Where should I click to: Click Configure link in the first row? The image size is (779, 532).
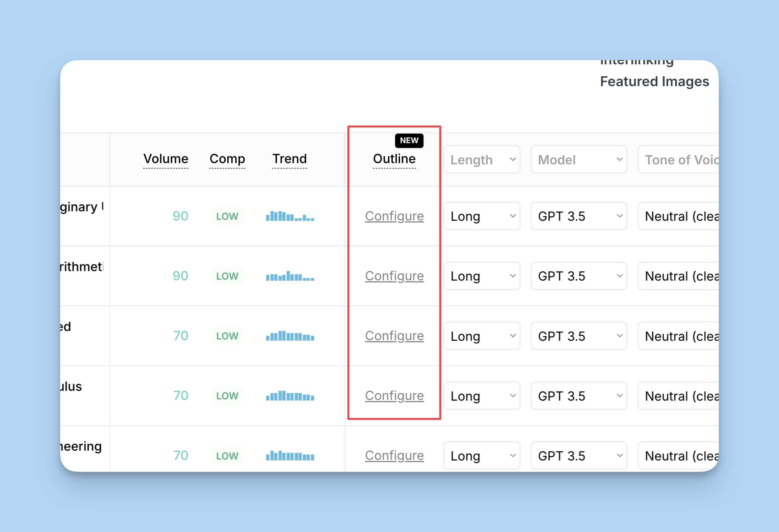[x=394, y=216]
